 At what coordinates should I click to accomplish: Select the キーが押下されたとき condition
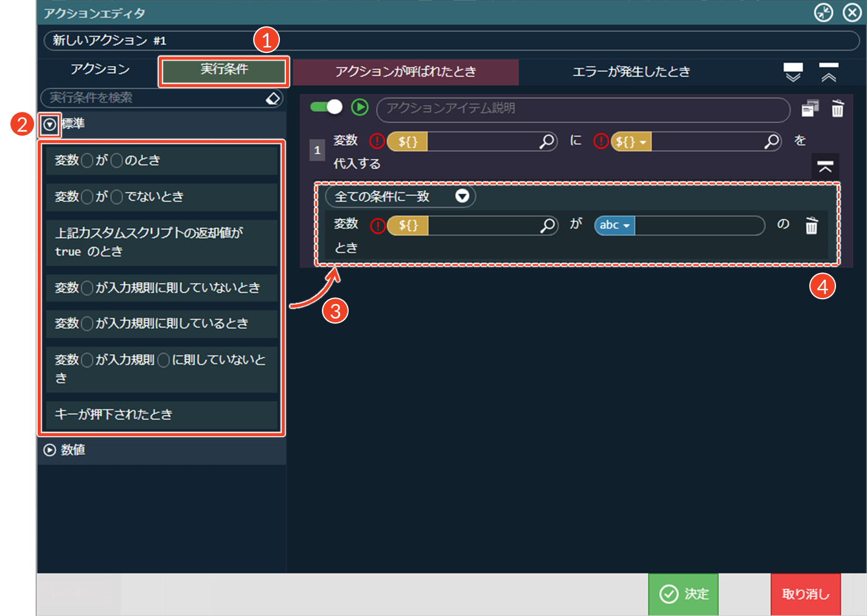(161, 415)
